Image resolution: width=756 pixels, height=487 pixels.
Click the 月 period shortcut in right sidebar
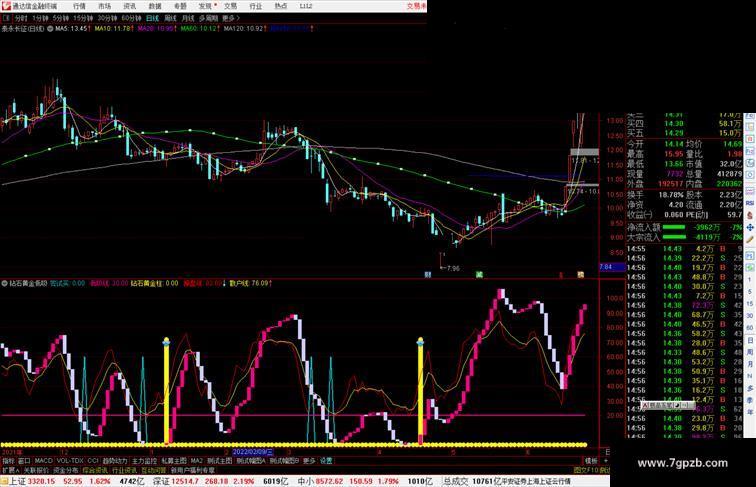[x=750, y=365]
